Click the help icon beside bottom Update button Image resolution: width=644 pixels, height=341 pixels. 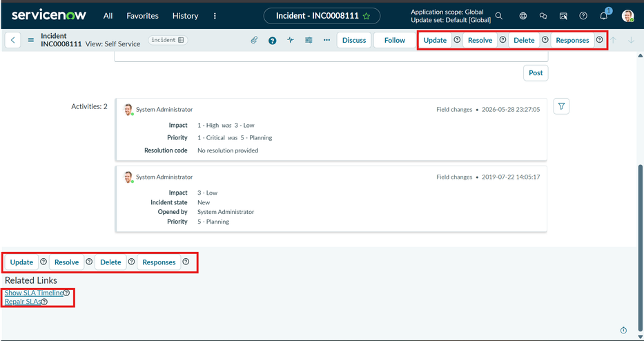click(x=43, y=262)
